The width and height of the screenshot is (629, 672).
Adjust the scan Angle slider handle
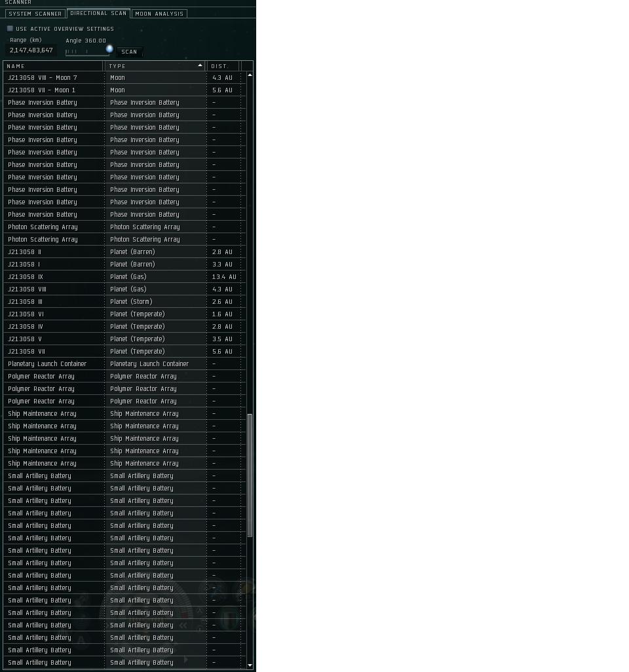[x=109, y=49]
